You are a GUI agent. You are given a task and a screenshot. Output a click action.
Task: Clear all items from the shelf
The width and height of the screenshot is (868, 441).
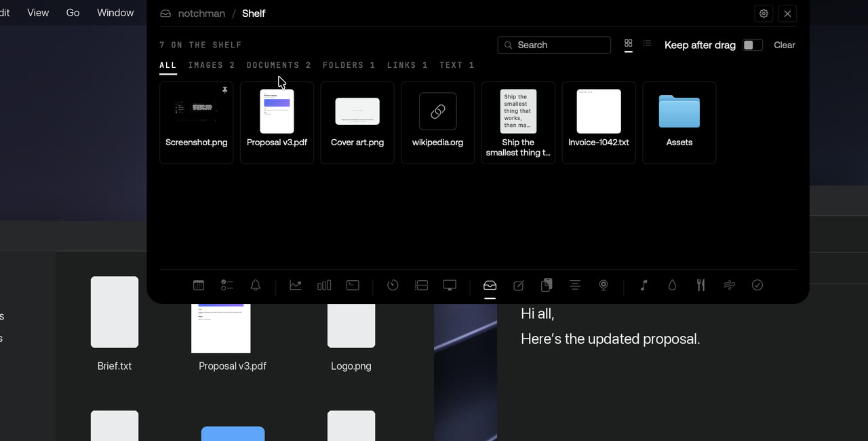click(x=785, y=45)
